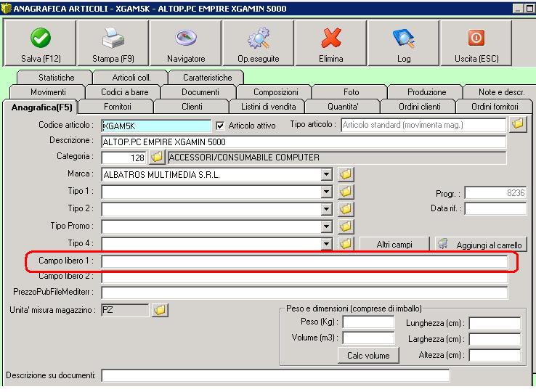Open folder lookup for Unita' misura magazzino
This screenshot has width=536, height=392.
(160, 310)
